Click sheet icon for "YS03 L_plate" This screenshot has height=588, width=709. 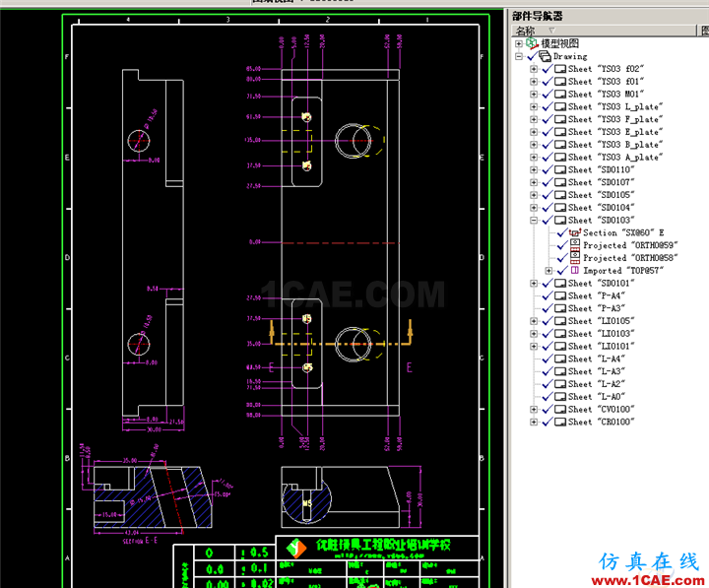coord(560,106)
